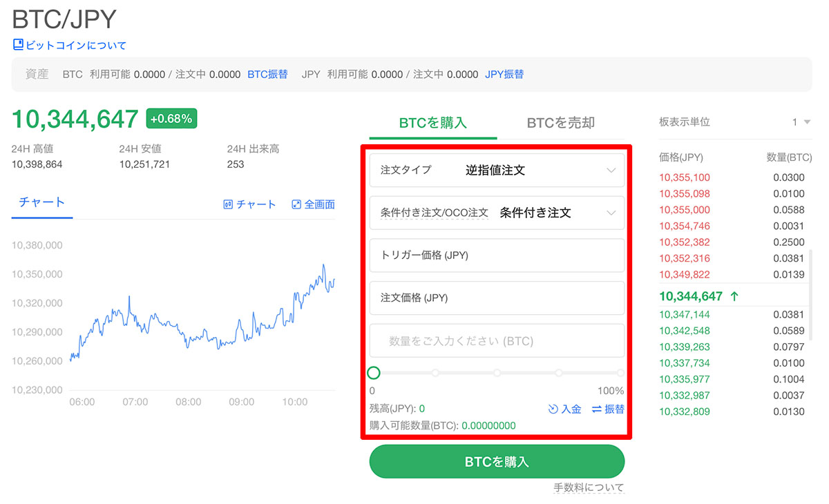Viewport: 829px width, 504px height.
Task: Click bid price 10,347,144
Action: [685, 315]
